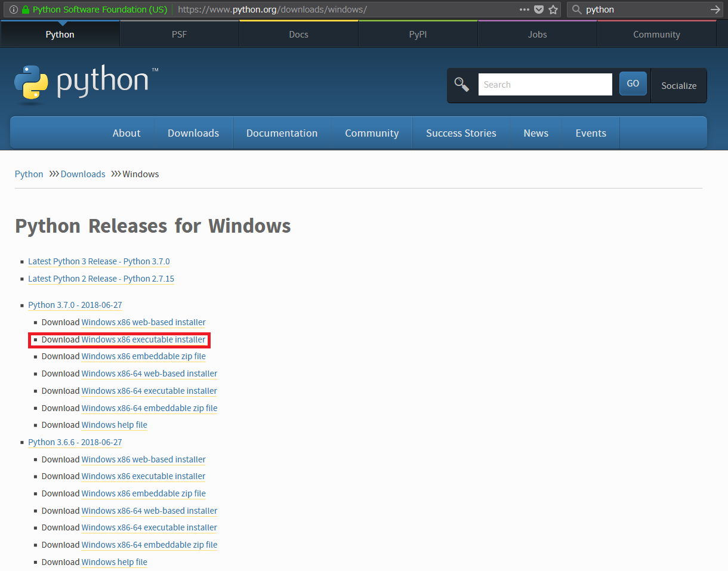The height and width of the screenshot is (571, 728).
Task: Click Downloads in the breadcrumb trail
Action: pyautogui.click(x=82, y=174)
